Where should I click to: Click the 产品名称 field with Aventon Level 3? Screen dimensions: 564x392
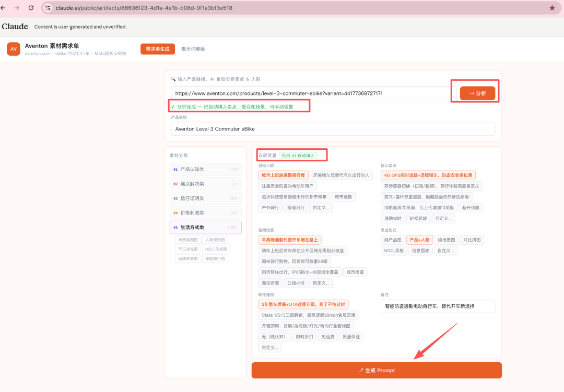tap(333, 129)
